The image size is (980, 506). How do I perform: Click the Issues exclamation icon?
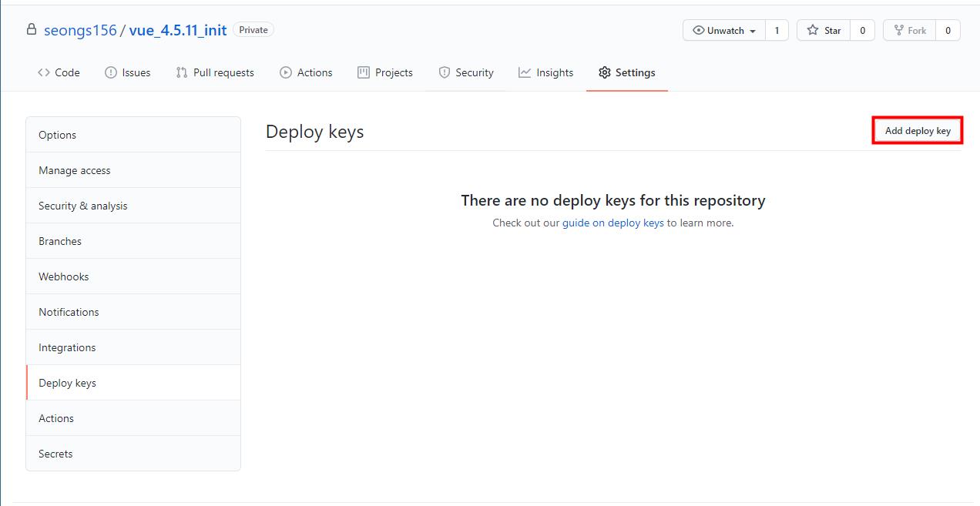tap(109, 72)
